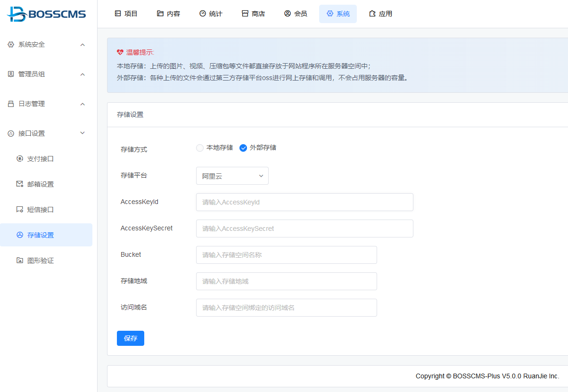This screenshot has height=392, width=568.
Task: Click the BOSSCMS logo
Action: click(46, 14)
